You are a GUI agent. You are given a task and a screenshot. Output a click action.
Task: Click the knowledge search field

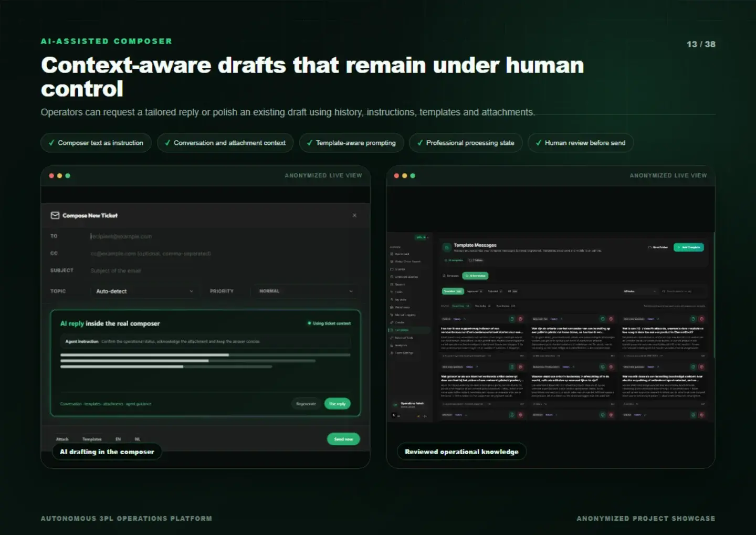point(683,291)
